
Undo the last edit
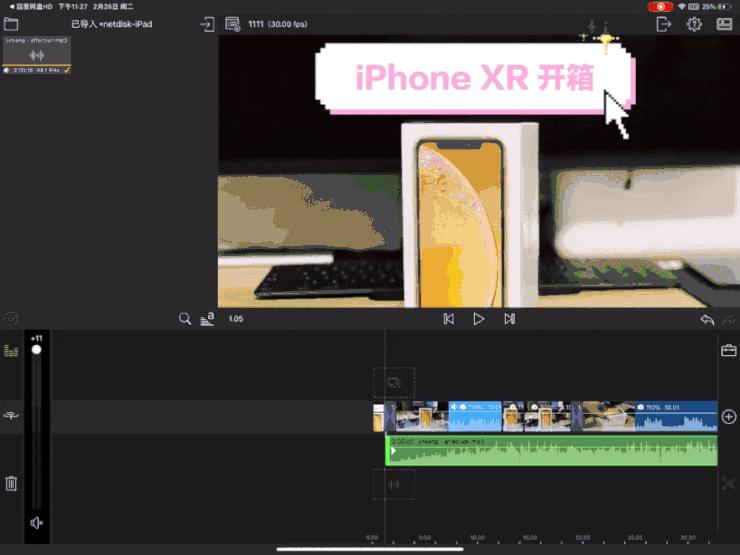pyautogui.click(x=707, y=320)
